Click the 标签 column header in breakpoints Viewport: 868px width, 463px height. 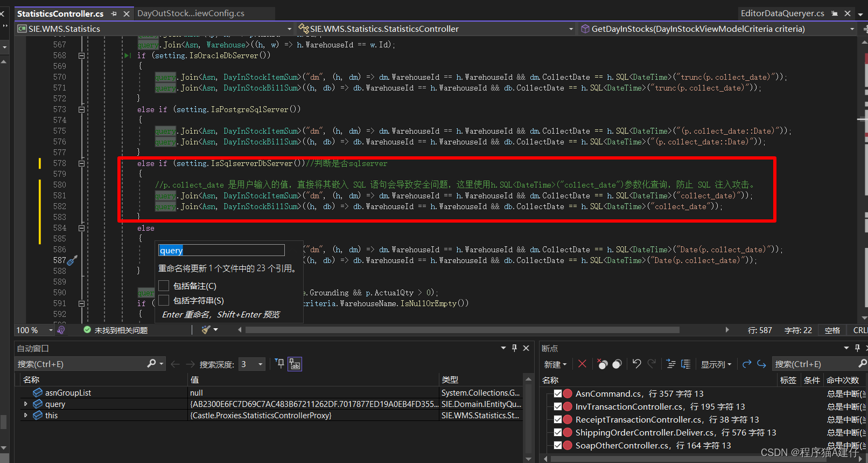coord(788,380)
